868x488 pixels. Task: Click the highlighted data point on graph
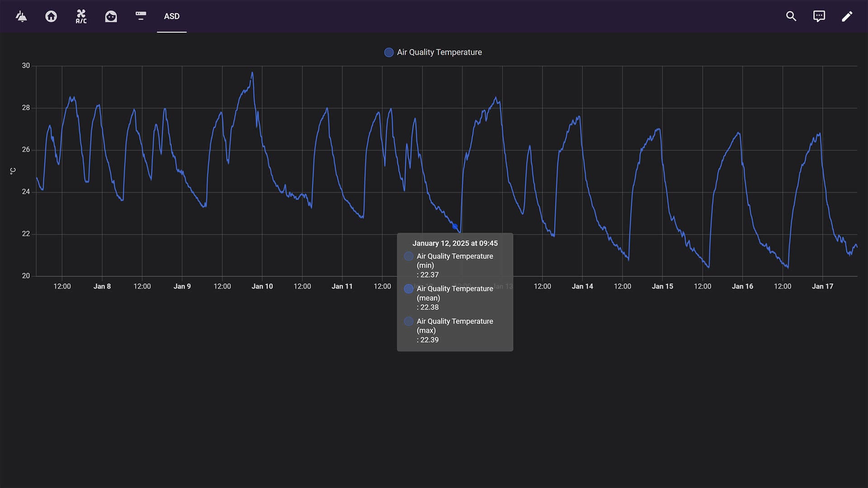[x=455, y=226]
